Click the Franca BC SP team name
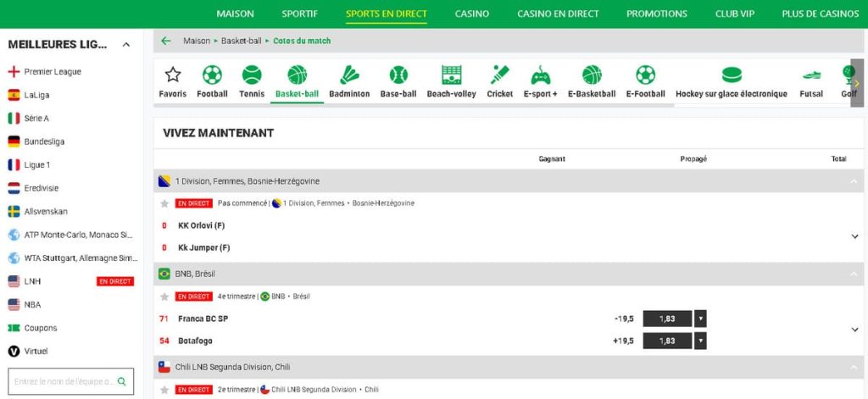 (x=203, y=319)
